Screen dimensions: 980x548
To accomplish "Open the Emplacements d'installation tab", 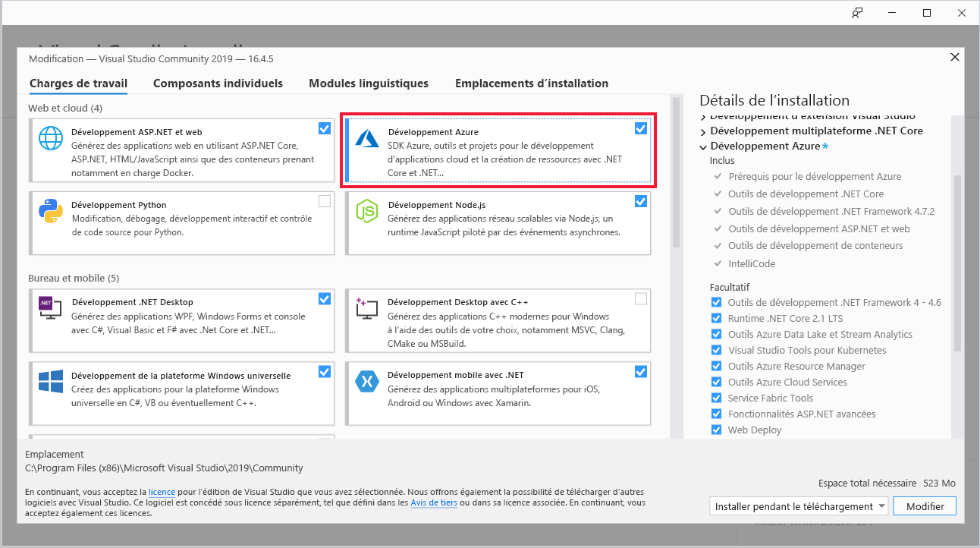I will coord(532,83).
